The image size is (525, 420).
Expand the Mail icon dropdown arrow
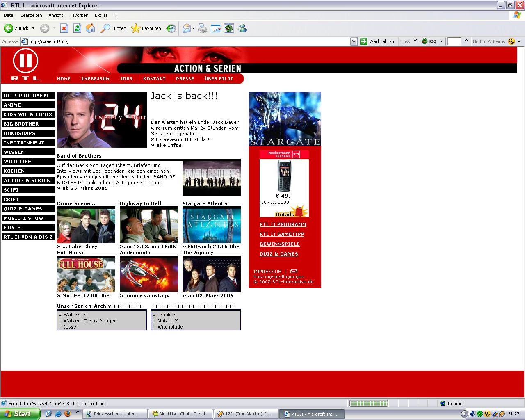point(194,28)
